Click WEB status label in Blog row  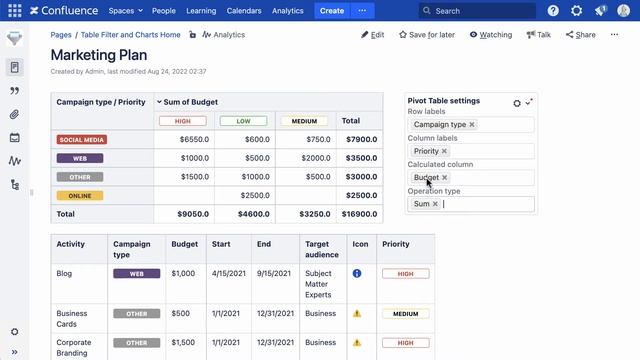[137, 274]
